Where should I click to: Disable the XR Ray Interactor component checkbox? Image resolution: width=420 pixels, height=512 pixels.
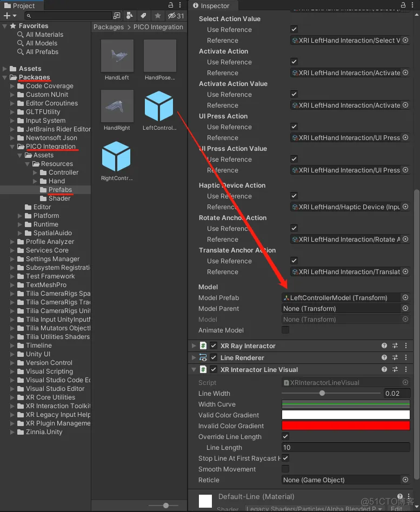214,345
